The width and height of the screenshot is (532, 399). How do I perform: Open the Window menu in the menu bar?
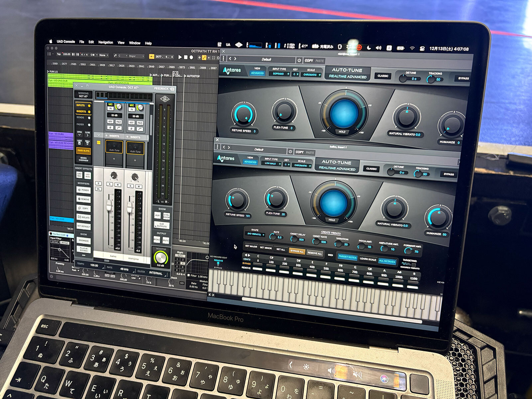tap(134, 43)
